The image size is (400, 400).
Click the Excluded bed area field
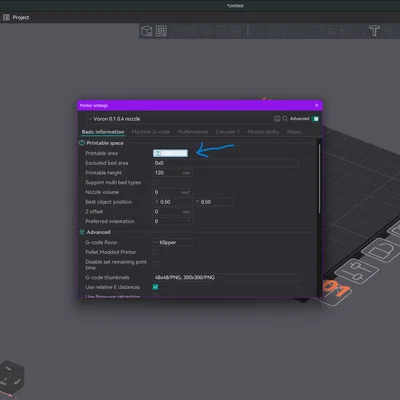point(226,163)
